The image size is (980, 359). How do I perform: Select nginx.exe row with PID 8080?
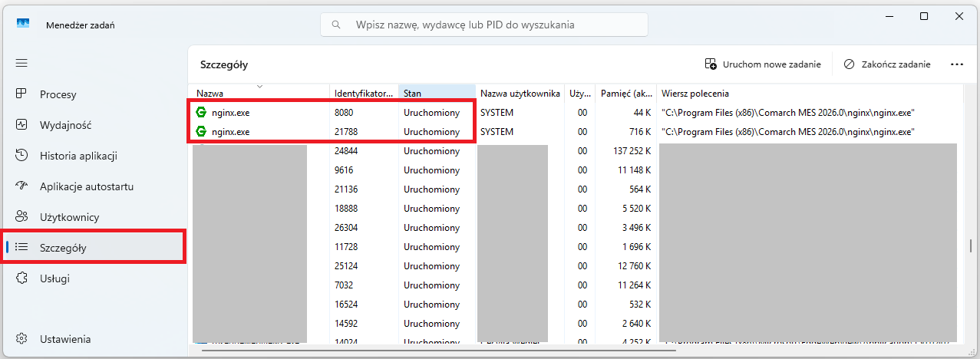tap(576, 113)
